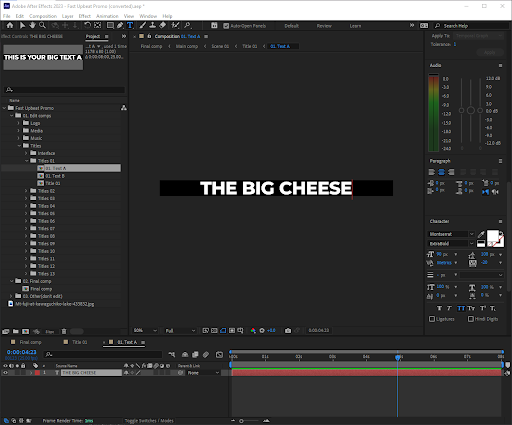Open the viewer magnification dropdown

coord(145,330)
